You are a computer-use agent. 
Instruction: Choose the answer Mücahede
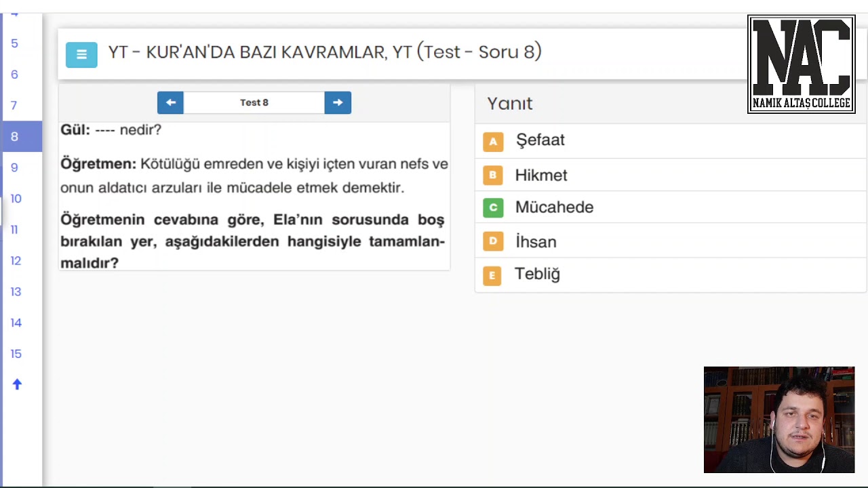coord(554,207)
